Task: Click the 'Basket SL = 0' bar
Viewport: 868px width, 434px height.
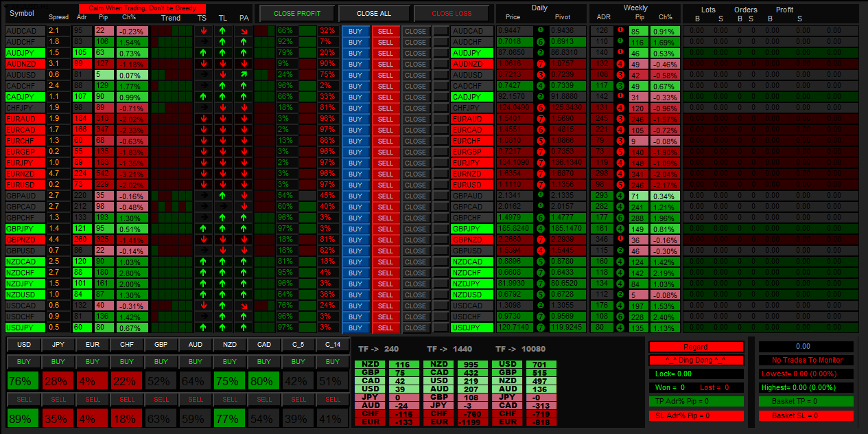Action: [x=806, y=415]
